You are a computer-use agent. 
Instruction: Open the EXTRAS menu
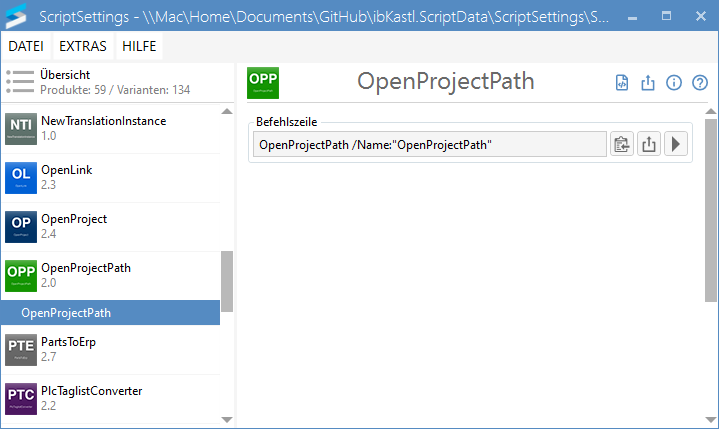click(x=83, y=46)
